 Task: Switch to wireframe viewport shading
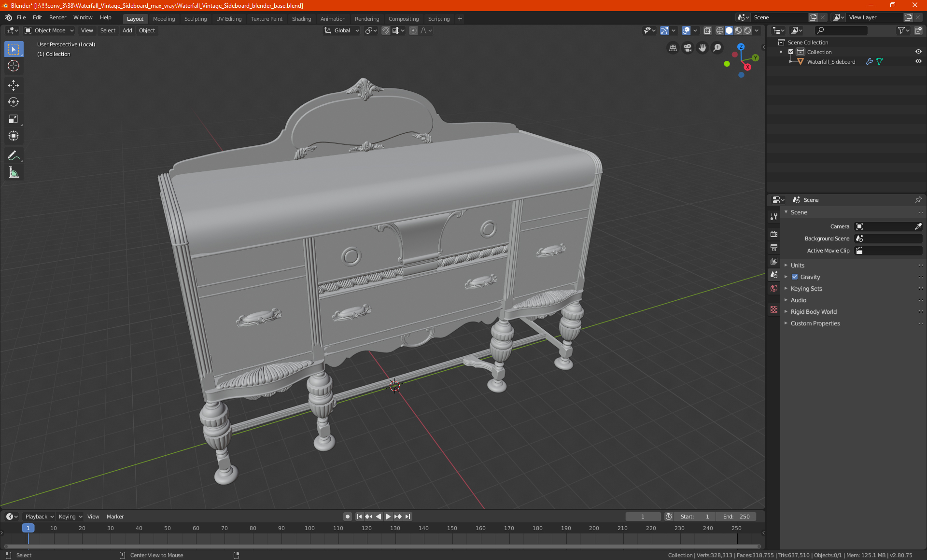click(x=719, y=30)
